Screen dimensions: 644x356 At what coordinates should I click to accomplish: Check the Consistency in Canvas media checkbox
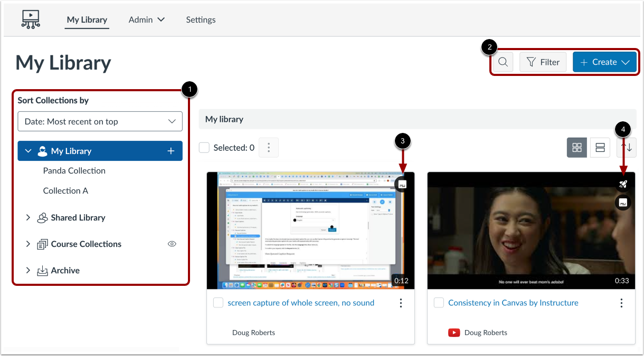click(439, 303)
